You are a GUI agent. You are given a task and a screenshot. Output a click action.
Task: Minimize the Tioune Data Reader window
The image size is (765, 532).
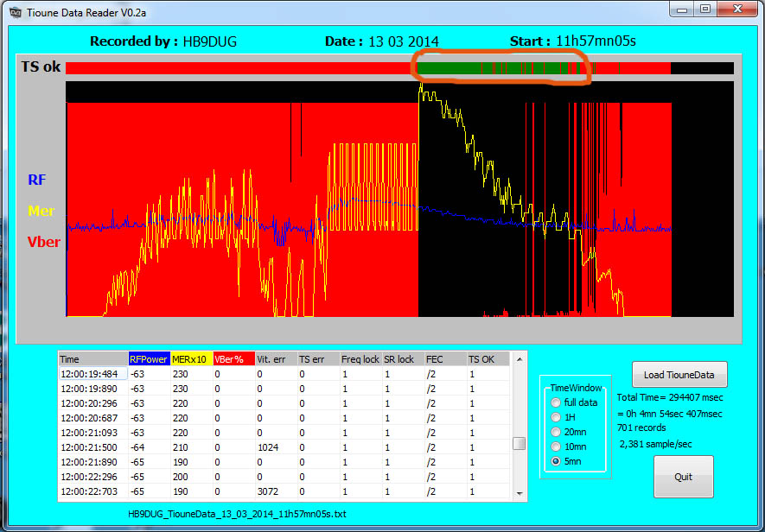[682, 9]
